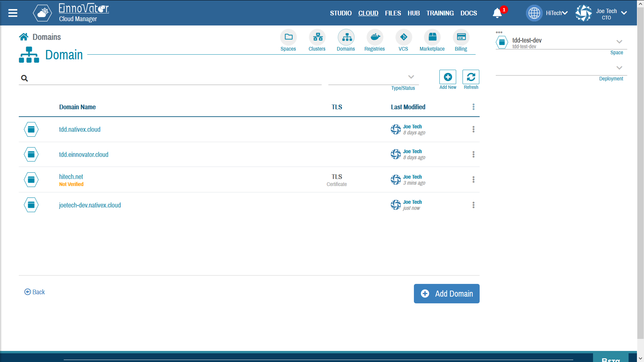Navigate to STUDIO menu item

coord(340,13)
